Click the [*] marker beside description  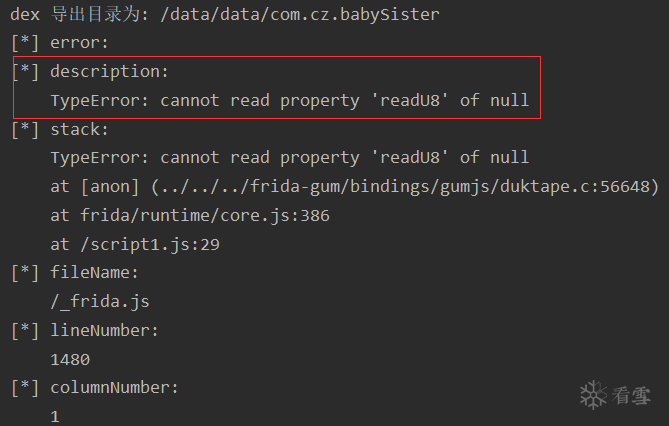coord(25,72)
